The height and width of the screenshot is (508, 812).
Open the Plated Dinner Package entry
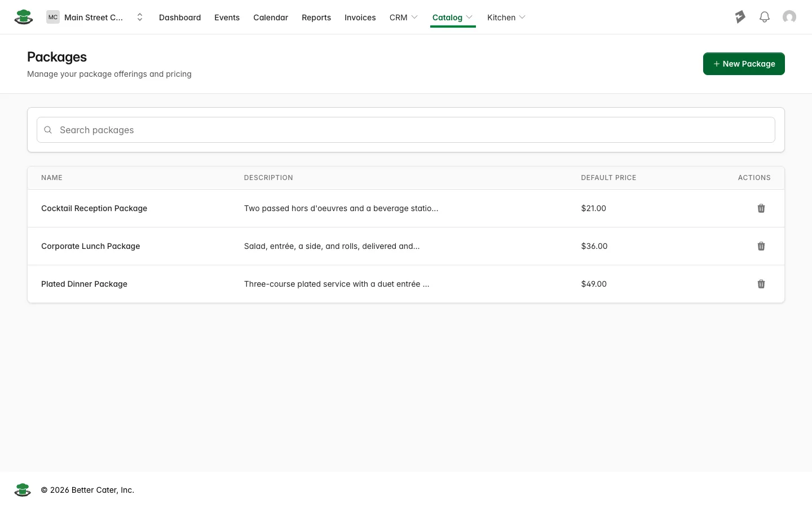(x=84, y=284)
